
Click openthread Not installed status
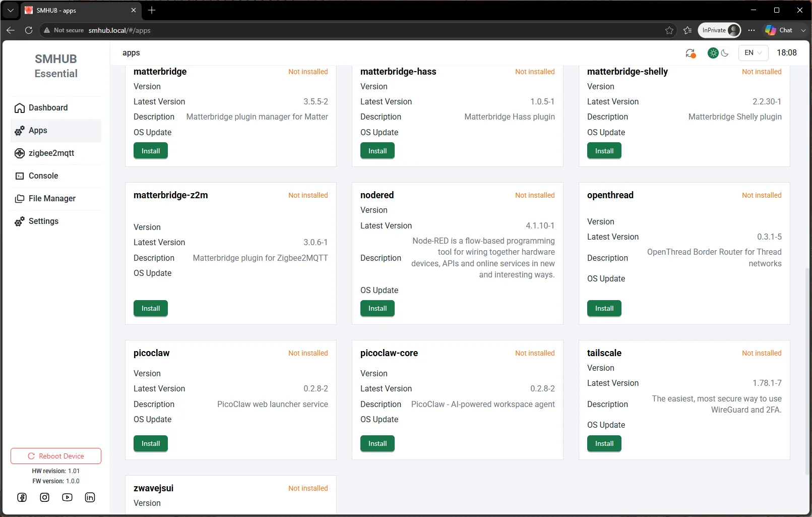click(762, 195)
